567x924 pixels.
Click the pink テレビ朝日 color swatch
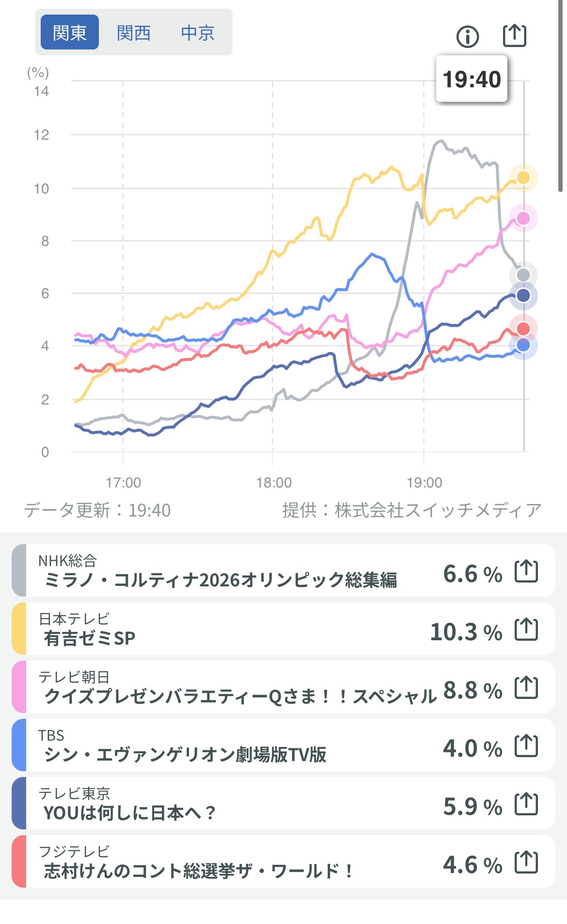click(x=19, y=687)
